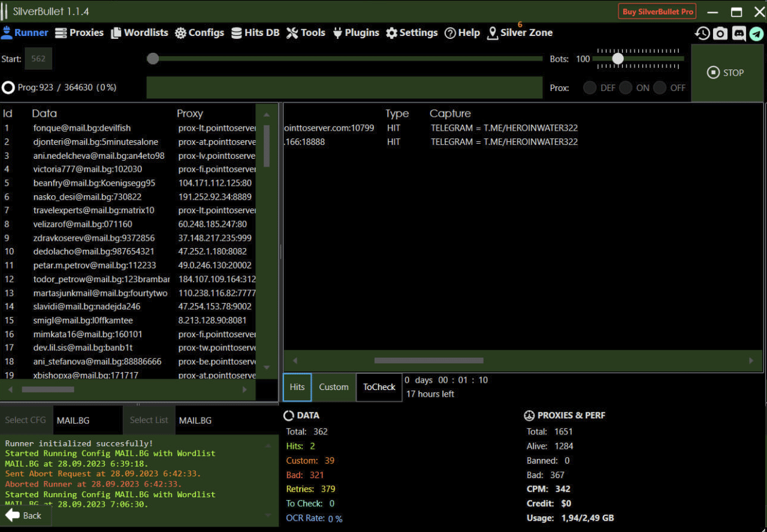Screen dimensions: 767x532
Task: Switch to the Custom results tab
Action: [x=334, y=387]
